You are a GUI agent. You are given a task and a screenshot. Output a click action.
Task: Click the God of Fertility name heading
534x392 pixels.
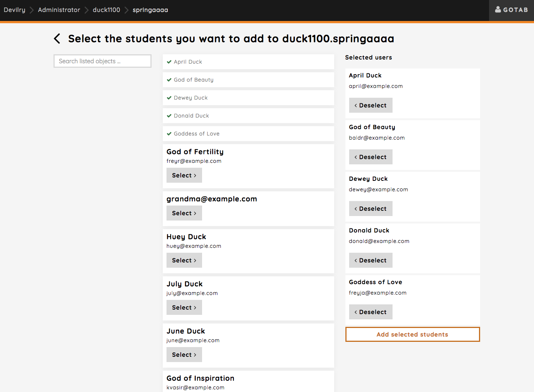coord(195,152)
